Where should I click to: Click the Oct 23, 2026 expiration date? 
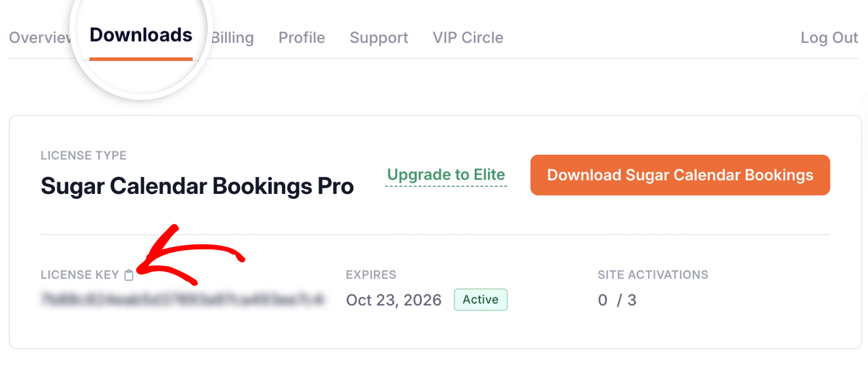click(394, 300)
